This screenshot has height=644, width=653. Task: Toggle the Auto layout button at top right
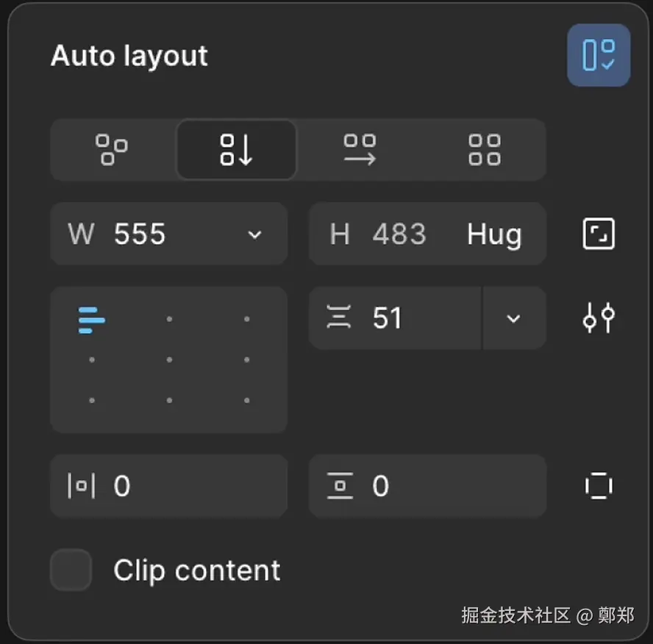pyautogui.click(x=598, y=55)
